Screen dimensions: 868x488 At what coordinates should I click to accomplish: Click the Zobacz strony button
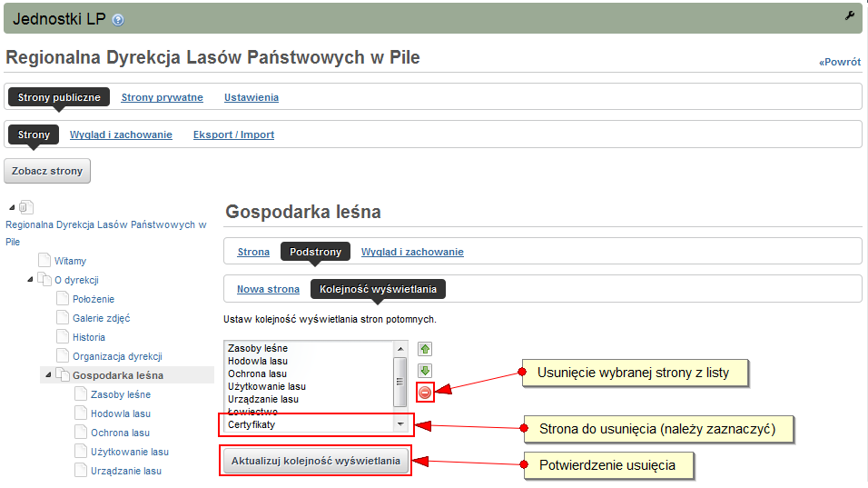click(47, 171)
